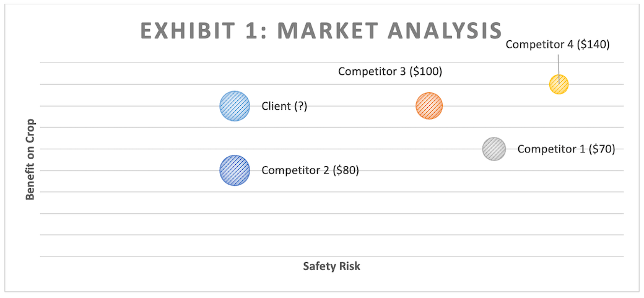The image size is (644, 298).
Task: Select the Benefit on Crop axis title
Action: point(30,160)
